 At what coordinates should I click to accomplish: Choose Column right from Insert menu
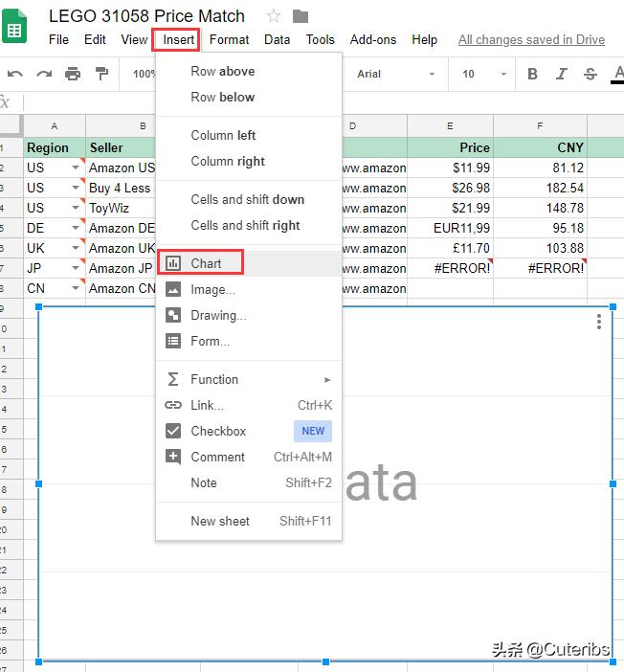coord(249,161)
